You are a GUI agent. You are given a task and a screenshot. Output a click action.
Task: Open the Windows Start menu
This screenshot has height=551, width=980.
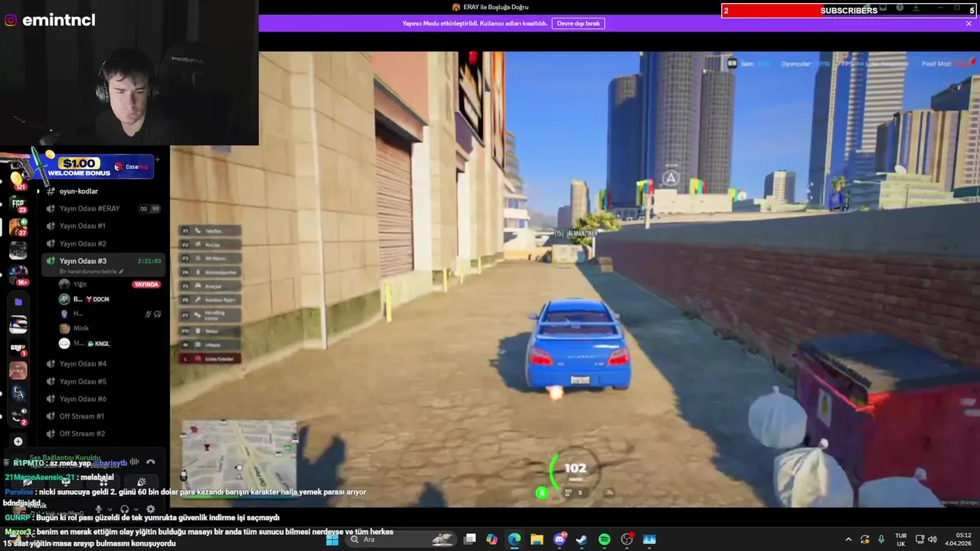click(x=332, y=540)
